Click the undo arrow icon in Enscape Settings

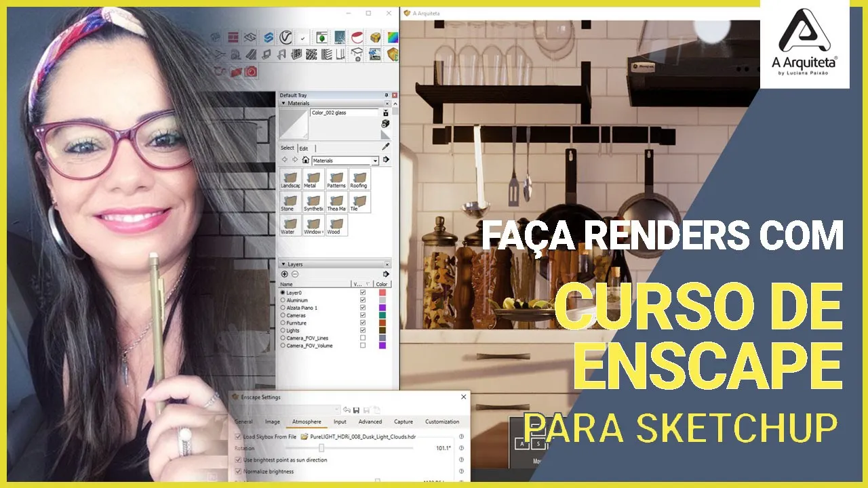click(x=347, y=410)
